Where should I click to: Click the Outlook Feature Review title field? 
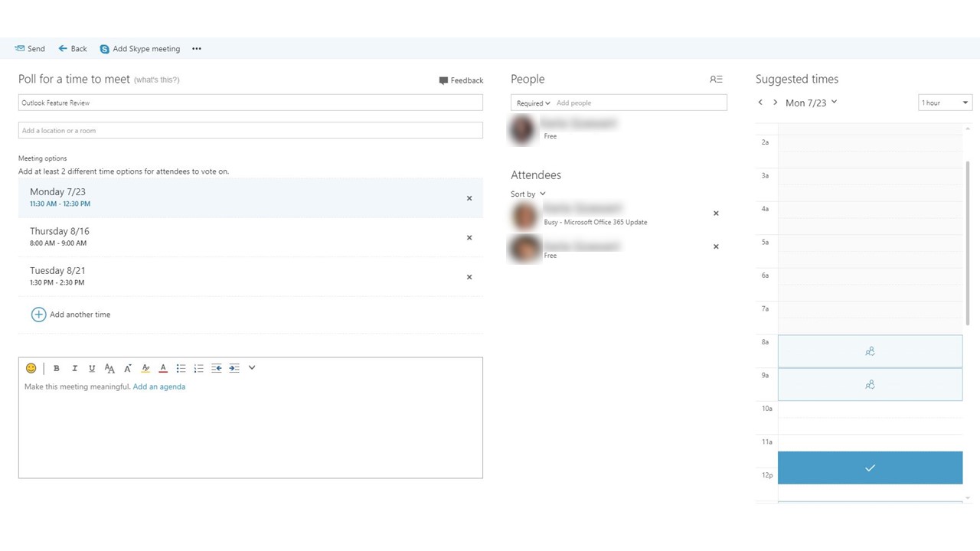tap(250, 103)
